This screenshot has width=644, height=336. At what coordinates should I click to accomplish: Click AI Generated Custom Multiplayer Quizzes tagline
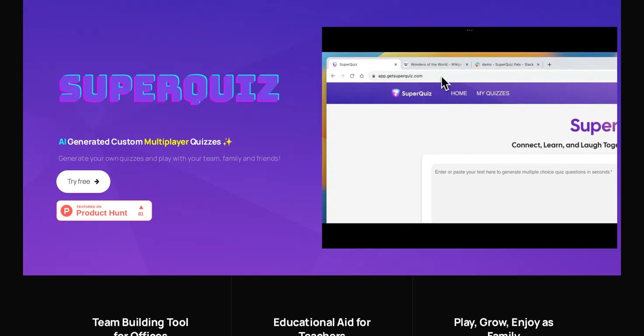pos(146,142)
